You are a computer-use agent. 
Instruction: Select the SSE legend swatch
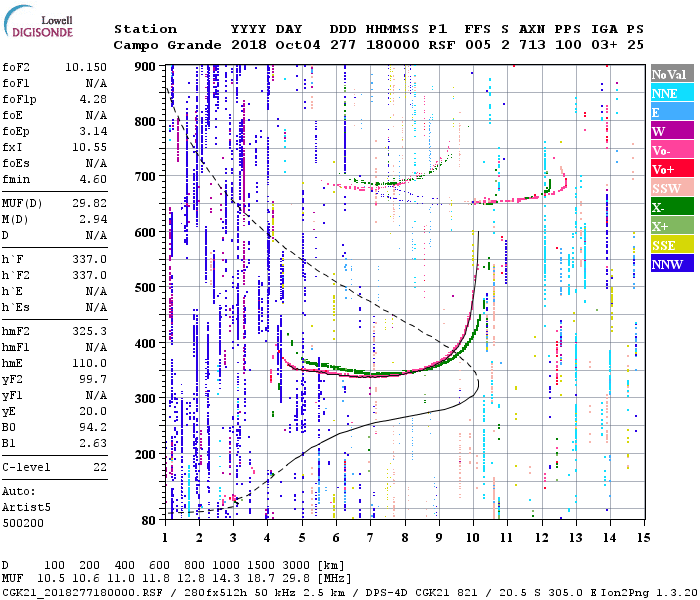click(x=672, y=245)
